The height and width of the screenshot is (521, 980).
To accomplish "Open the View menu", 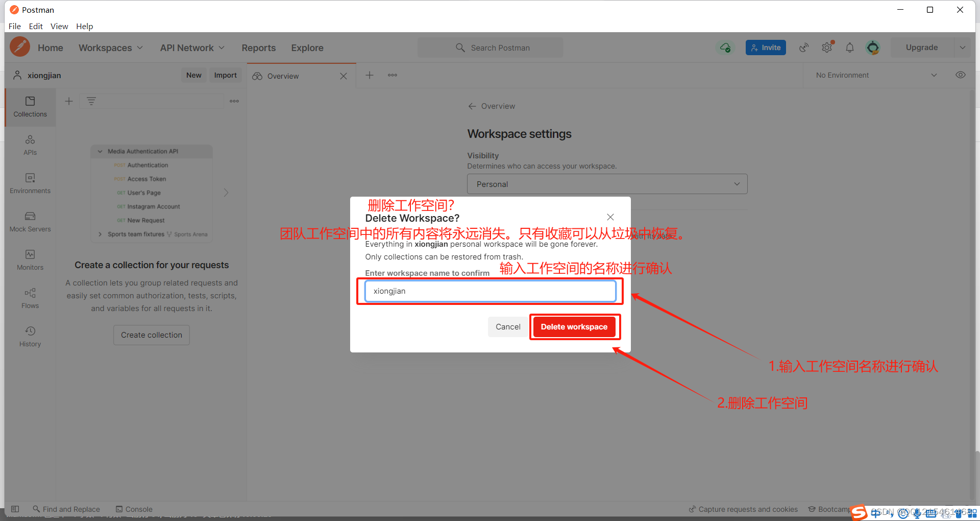I will 59,26.
